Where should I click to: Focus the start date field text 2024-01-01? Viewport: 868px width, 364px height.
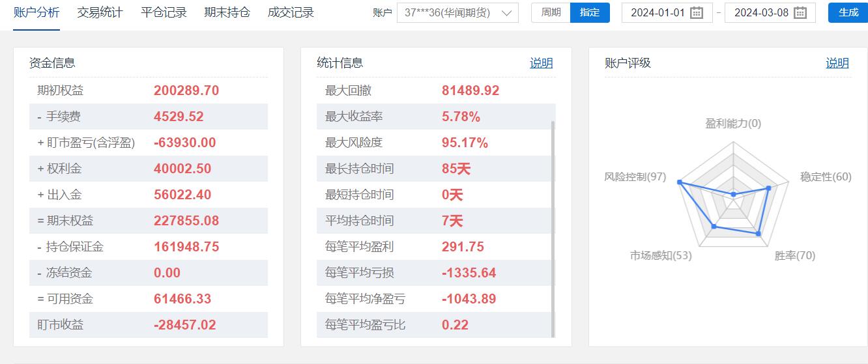coord(658,13)
